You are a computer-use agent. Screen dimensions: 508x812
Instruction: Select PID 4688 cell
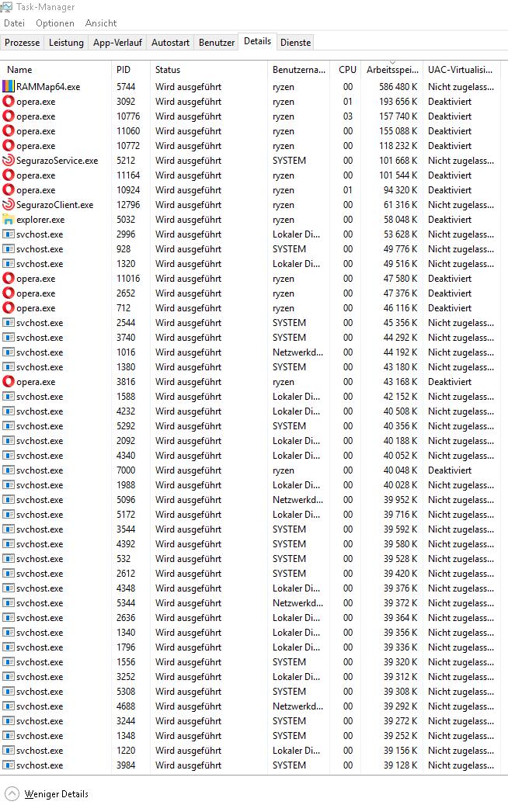126,706
